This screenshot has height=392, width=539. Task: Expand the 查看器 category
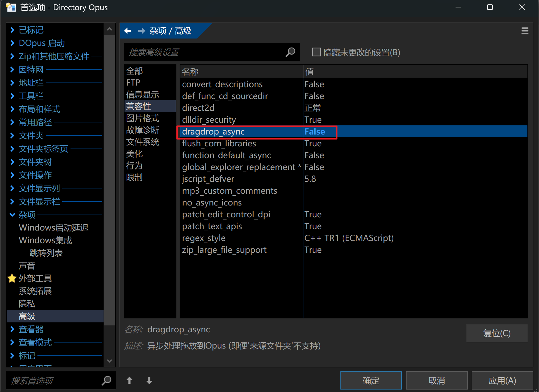12,329
